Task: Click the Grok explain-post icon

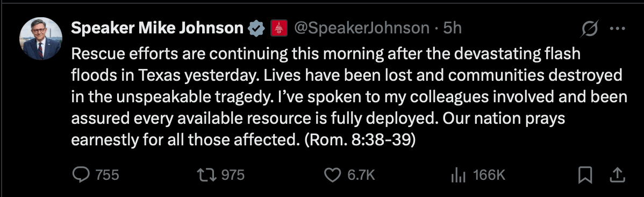Action: (590, 29)
